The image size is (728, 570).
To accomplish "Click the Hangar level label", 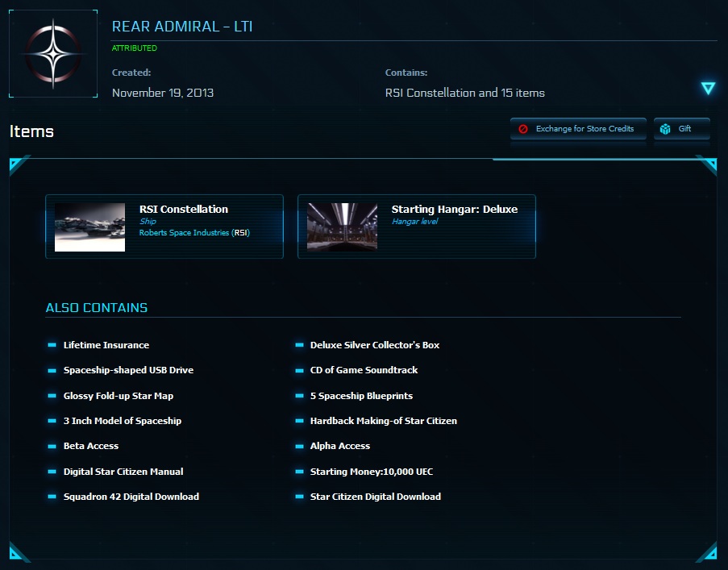I will tap(414, 222).
